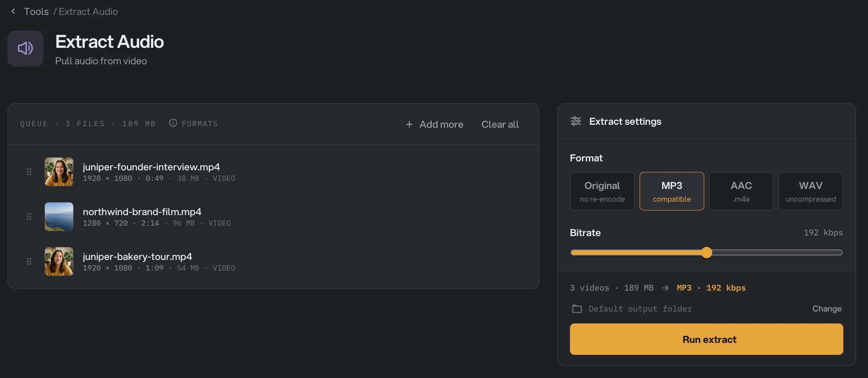Click the Default output folder text

coord(640,309)
